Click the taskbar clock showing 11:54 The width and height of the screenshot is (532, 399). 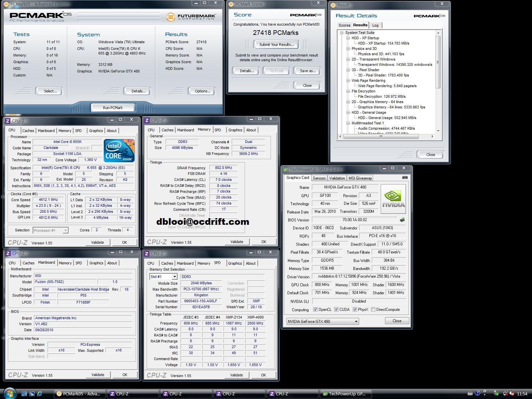pyautogui.click(x=522, y=394)
